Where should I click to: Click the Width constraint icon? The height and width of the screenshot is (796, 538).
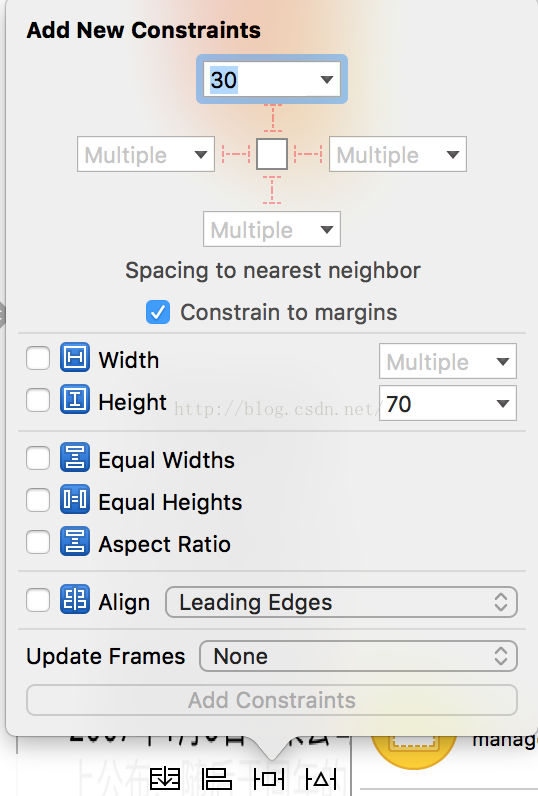(x=75, y=357)
